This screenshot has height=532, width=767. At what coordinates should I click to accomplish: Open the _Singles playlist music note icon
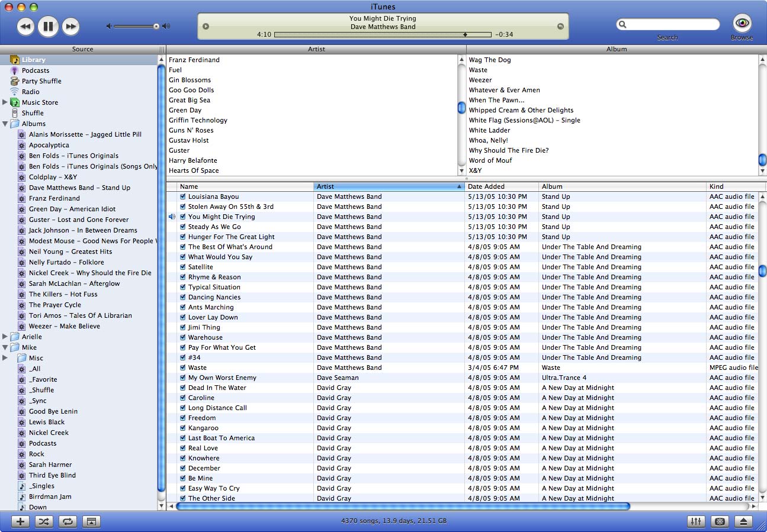coord(22,486)
